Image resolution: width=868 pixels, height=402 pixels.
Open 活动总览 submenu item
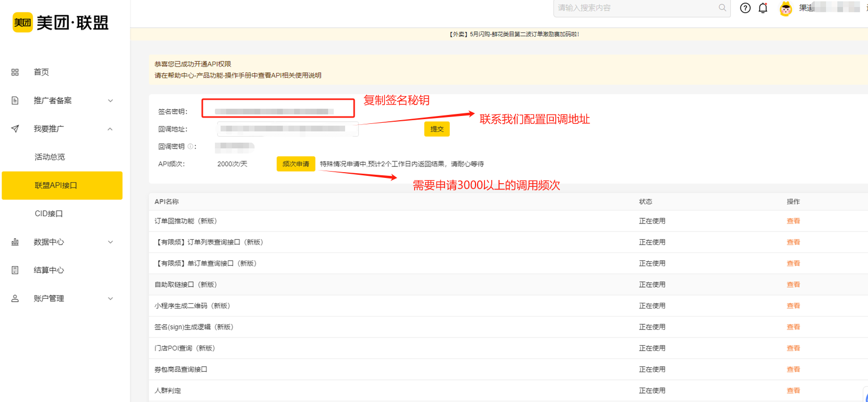click(50, 157)
